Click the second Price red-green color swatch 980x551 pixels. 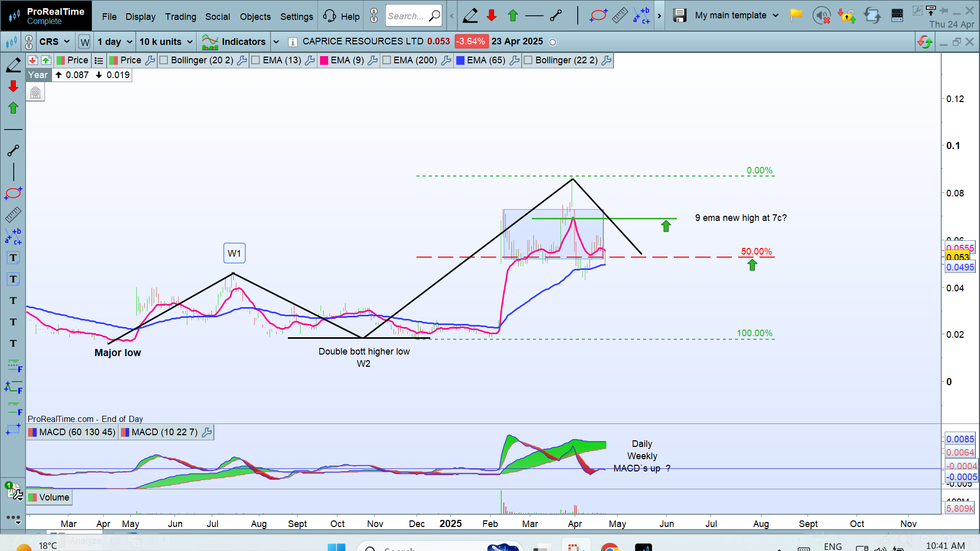(113, 60)
